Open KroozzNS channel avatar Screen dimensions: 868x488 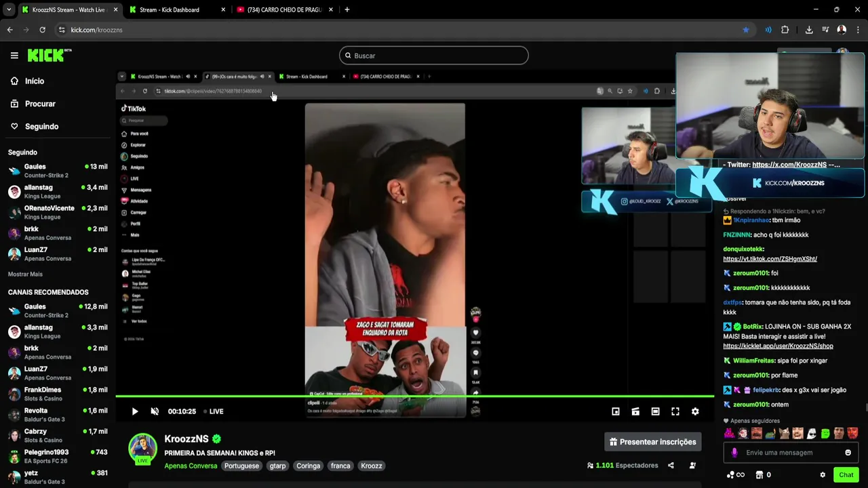[x=142, y=449]
